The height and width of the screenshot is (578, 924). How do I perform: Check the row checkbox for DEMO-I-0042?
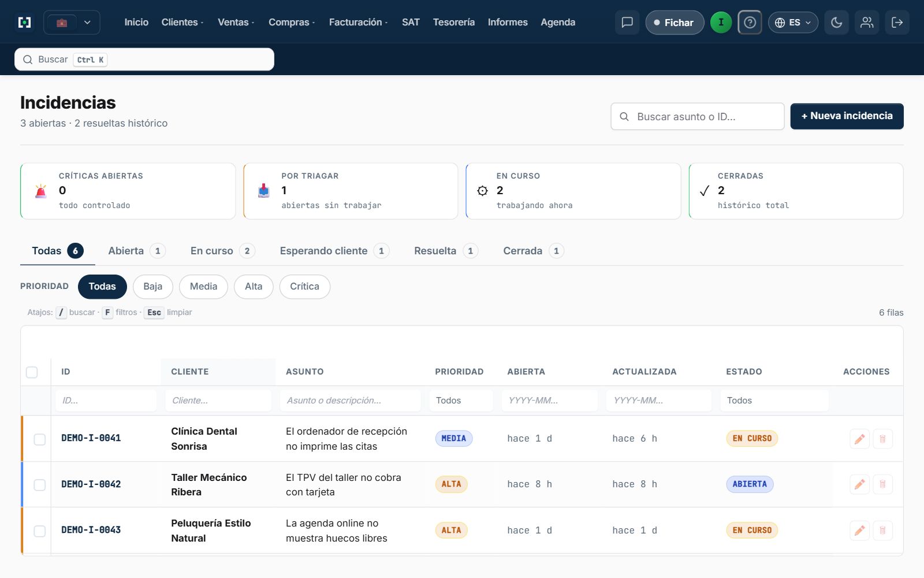pos(40,485)
